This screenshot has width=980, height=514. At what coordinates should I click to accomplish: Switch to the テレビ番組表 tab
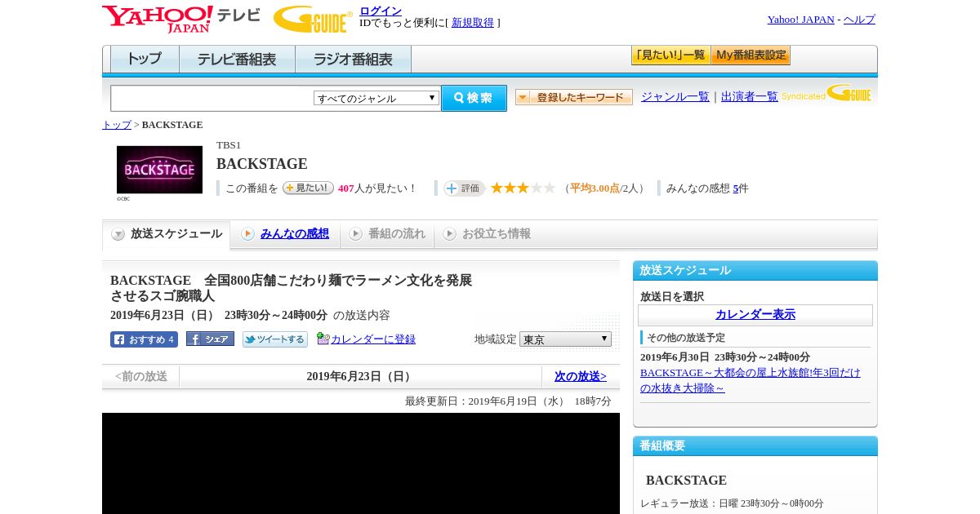237,60
